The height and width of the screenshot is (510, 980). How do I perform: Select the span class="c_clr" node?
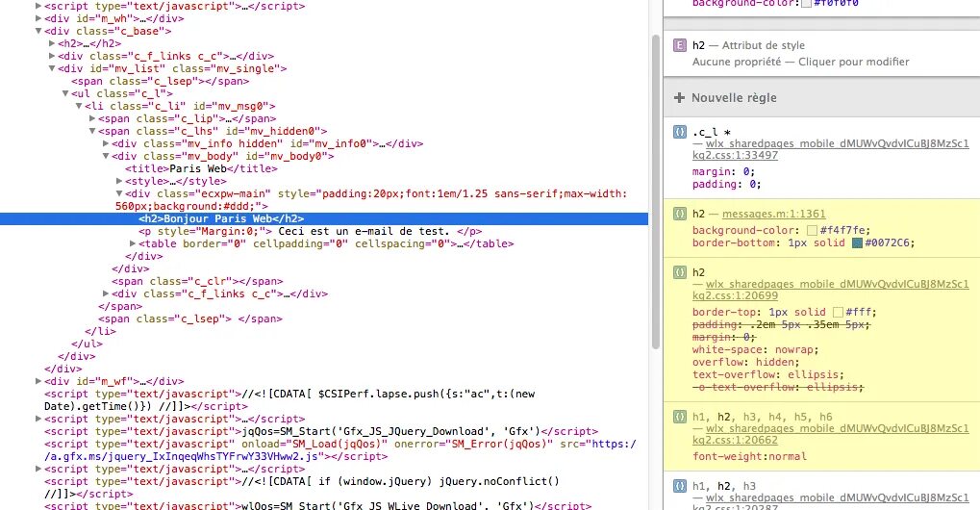click(197, 281)
